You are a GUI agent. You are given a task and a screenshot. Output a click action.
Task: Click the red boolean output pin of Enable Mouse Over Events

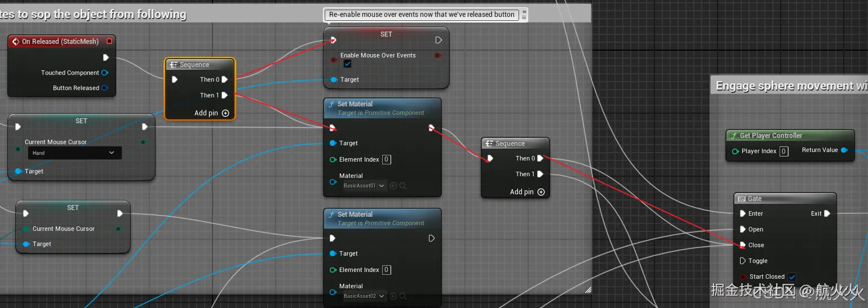438,55
